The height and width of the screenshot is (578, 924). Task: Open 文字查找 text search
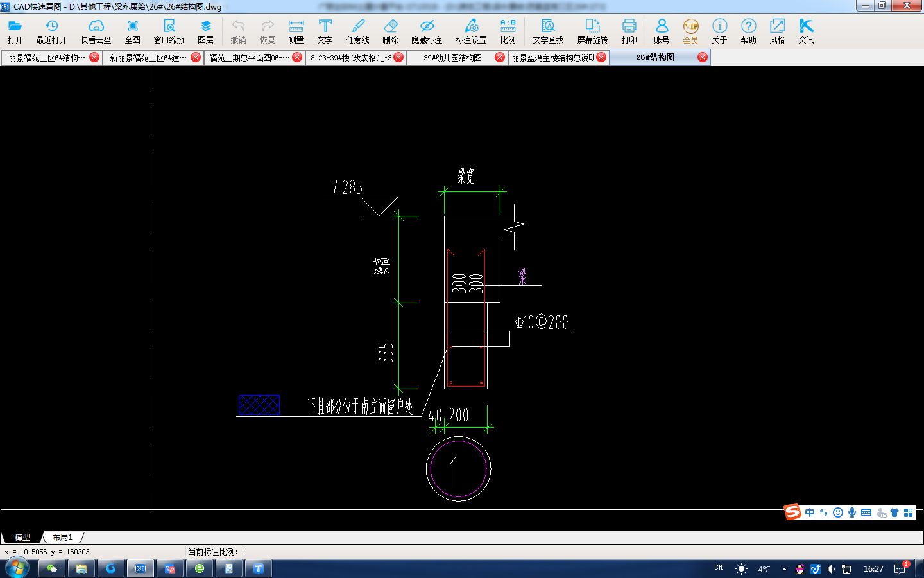(548, 31)
